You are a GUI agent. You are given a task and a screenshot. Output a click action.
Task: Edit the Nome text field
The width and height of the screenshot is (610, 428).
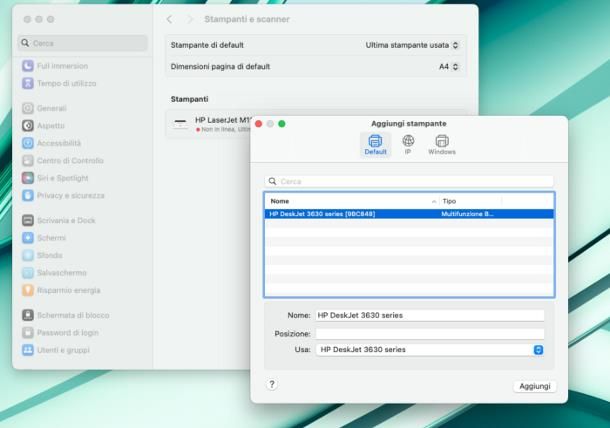(429, 315)
